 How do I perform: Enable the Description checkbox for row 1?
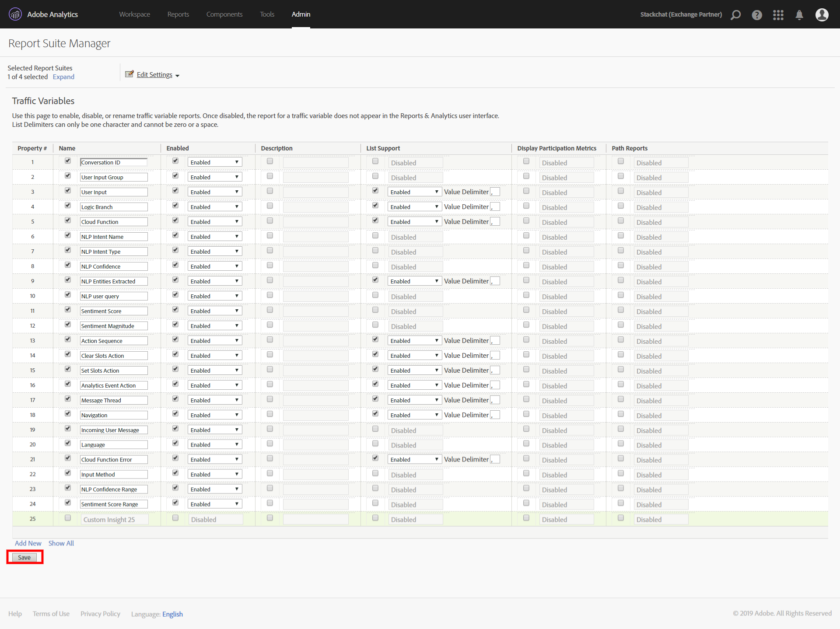[x=269, y=162]
